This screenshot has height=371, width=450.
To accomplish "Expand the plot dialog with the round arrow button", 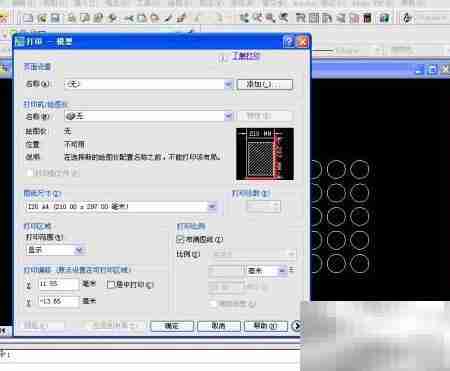I will pos(297,326).
